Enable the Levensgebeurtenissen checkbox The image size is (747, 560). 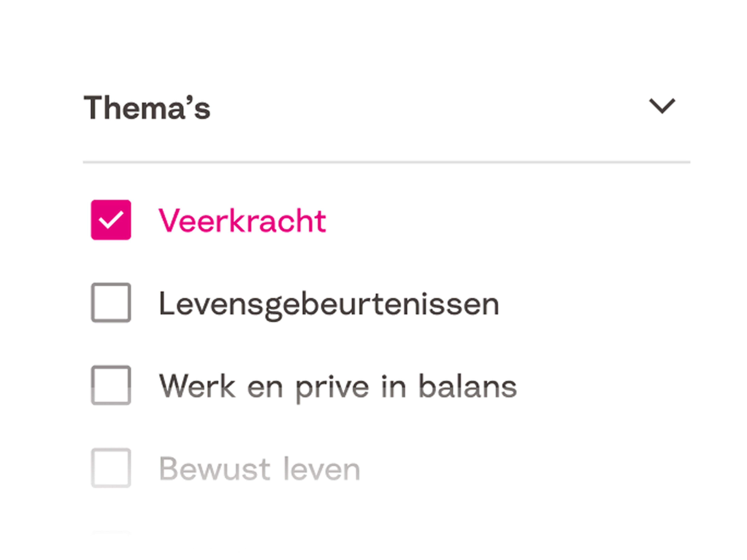[111, 302]
